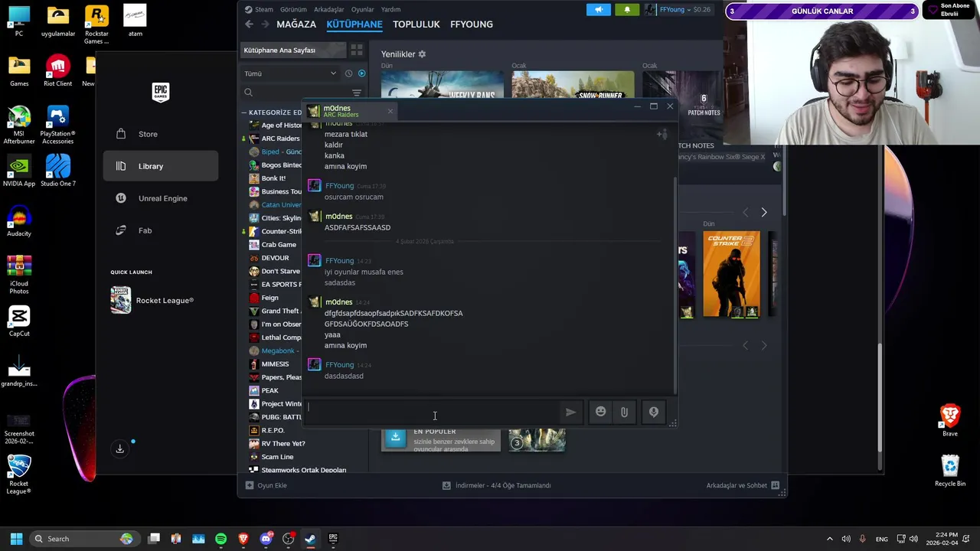Open Audacity desktop shortcut
This screenshot has width=980, height=551.
(19, 220)
